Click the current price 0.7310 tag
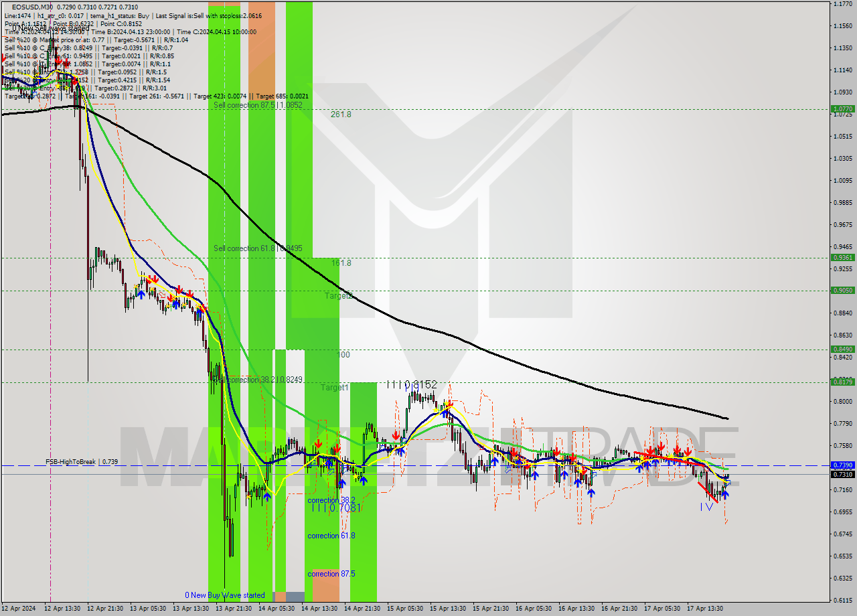The height and width of the screenshot is (616, 857). coord(842,474)
